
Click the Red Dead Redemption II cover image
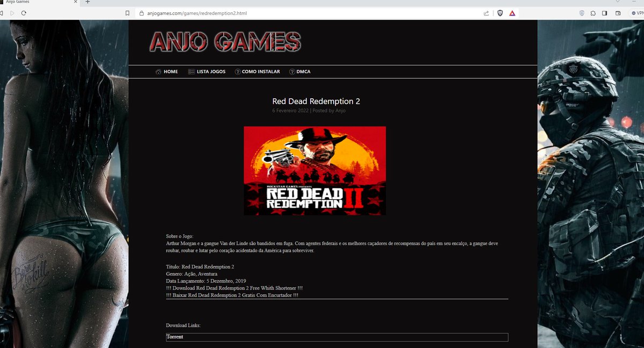[x=315, y=171]
